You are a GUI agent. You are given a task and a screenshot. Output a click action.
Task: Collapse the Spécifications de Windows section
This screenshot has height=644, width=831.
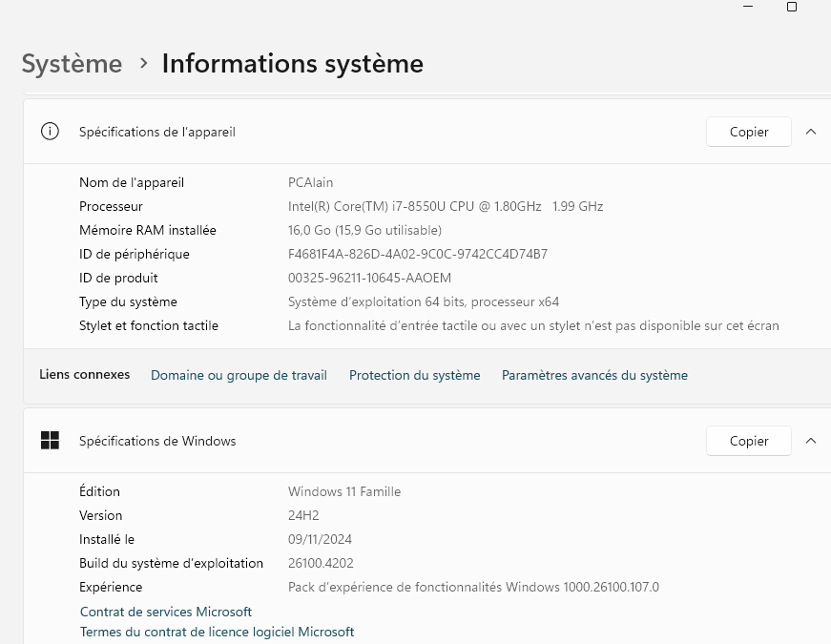(811, 441)
